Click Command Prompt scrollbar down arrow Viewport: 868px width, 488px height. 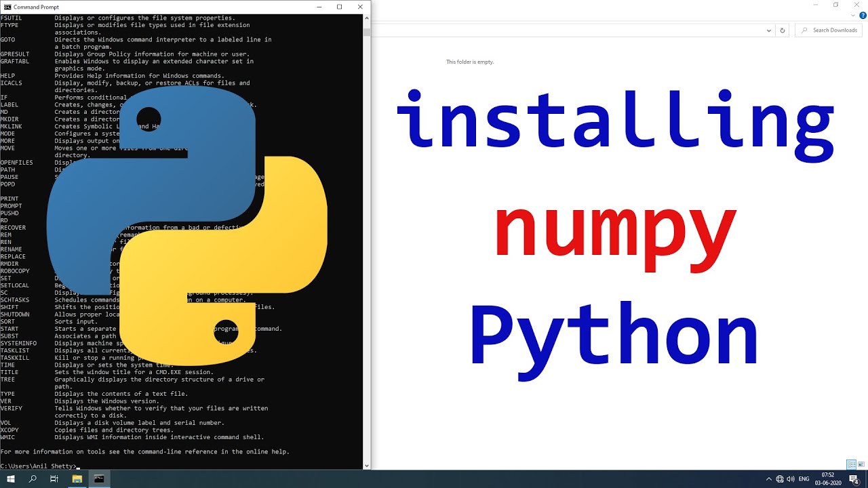(367, 466)
